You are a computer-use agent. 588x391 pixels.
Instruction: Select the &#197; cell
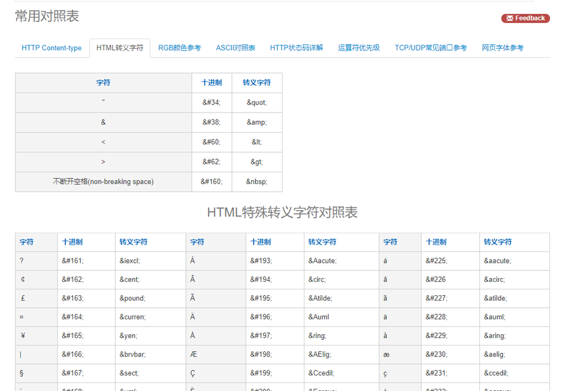pos(275,336)
